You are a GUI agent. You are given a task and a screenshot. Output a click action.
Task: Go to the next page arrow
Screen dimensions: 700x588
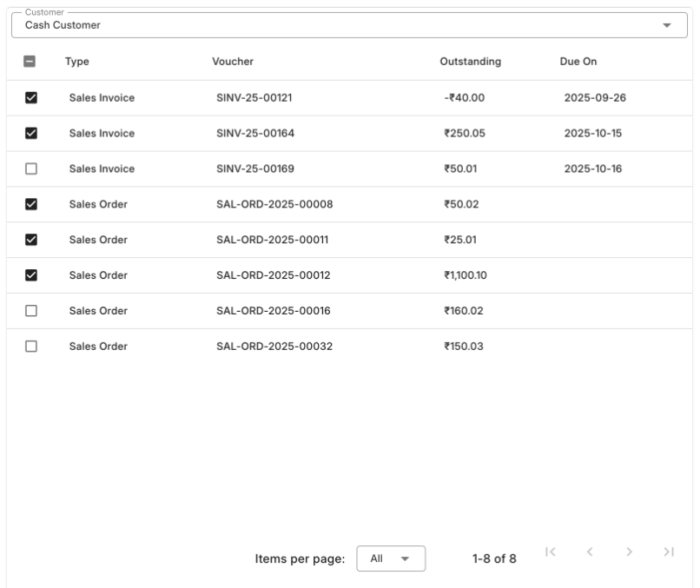point(629,552)
